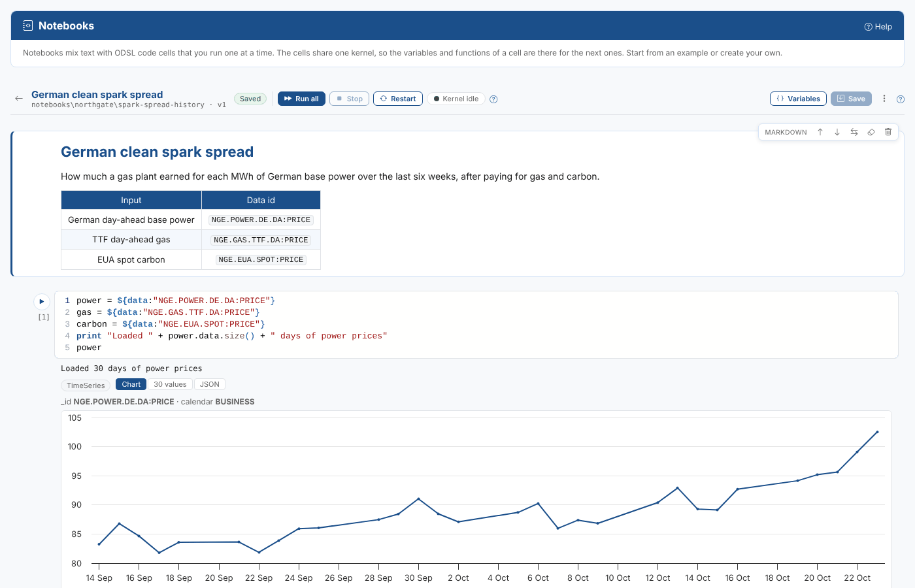915x588 pixels.
Task: Click the Loaded 30 days output text
Action: tap(131, 368)
